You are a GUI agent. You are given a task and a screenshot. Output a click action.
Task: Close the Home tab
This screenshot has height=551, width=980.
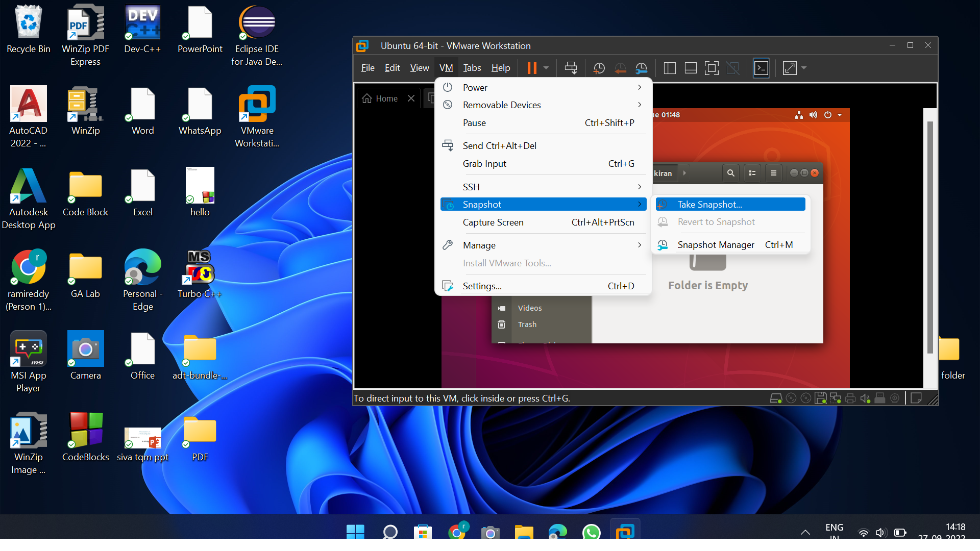tap(411, 98)
